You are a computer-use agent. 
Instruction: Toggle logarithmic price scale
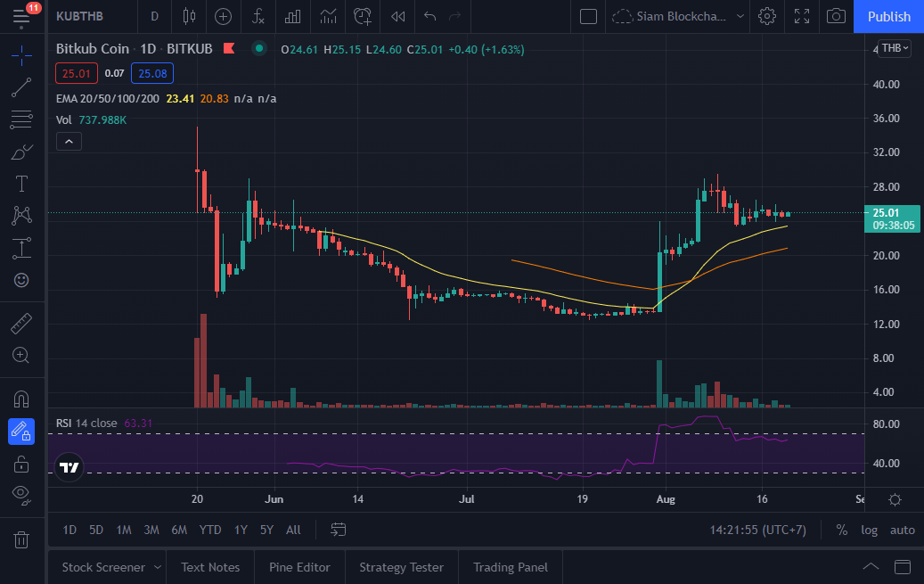pos(869,530)
